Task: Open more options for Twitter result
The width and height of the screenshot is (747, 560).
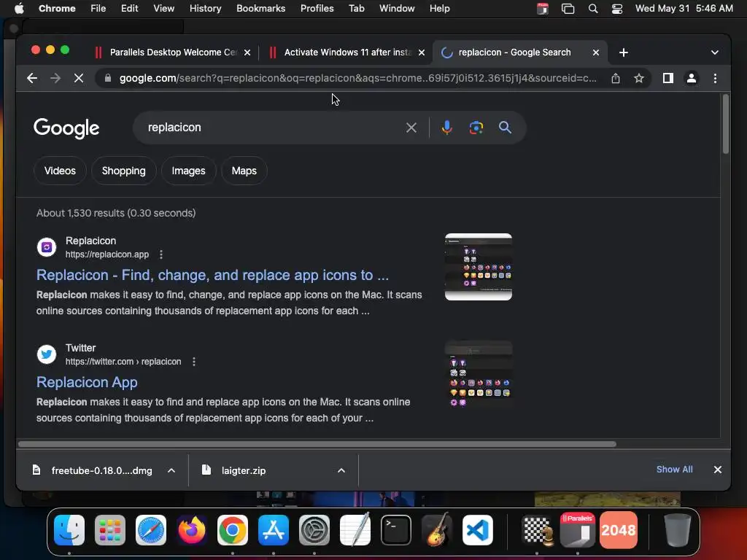Action: [194, 362]
